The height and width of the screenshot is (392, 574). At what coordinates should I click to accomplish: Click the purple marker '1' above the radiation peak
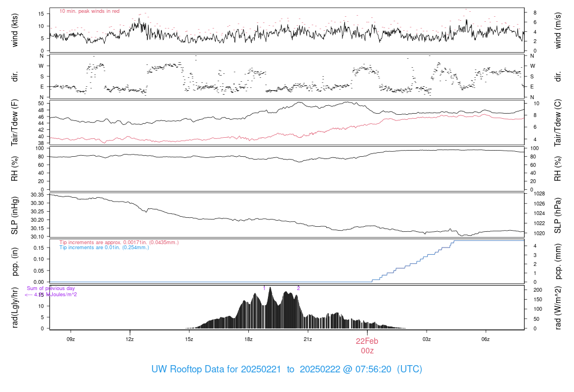264,288
